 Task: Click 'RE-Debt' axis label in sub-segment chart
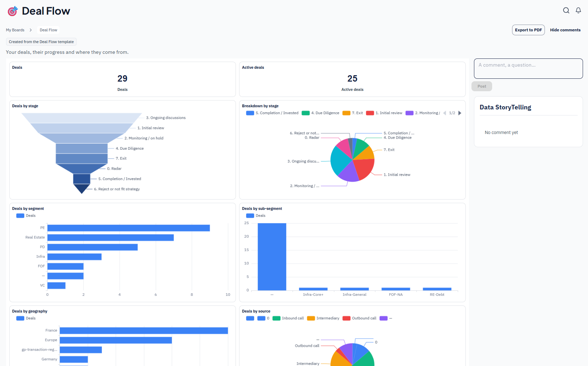tap(437, 295)
